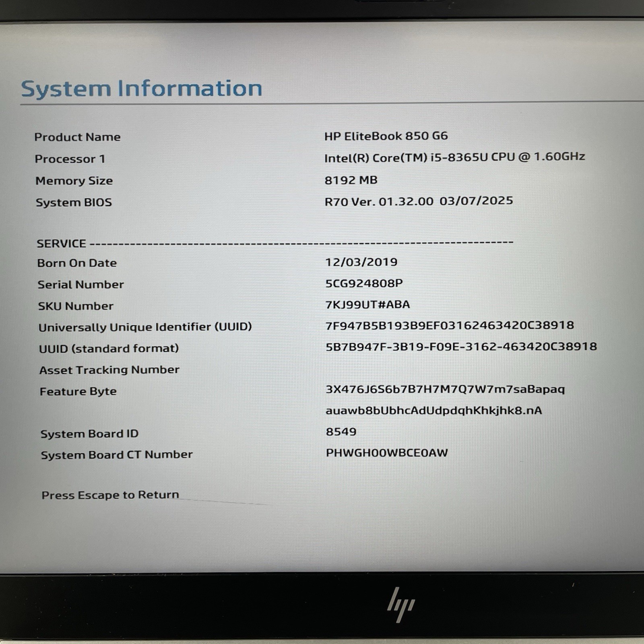644x644 pixels.
Task: Click the HP logo on the bezel
Action: click(401, 605)
